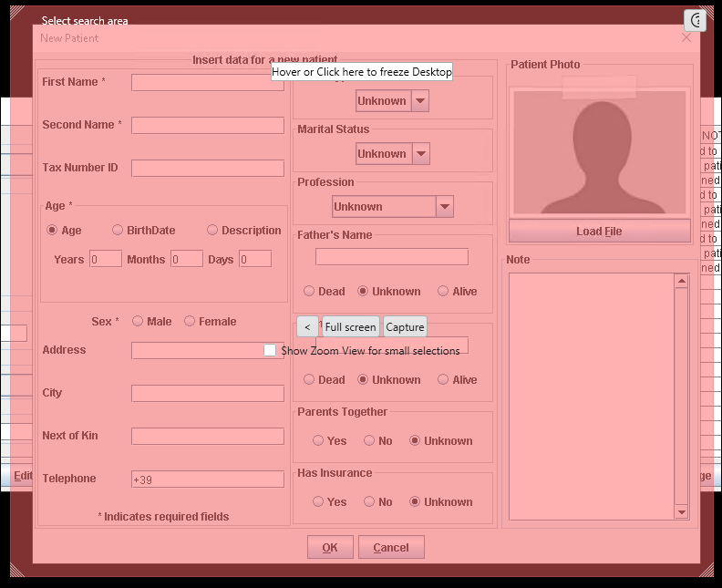
Task: Click the '<' collapse button in capture toolbar
Action: pyautogui.click(x=307, y=327)
